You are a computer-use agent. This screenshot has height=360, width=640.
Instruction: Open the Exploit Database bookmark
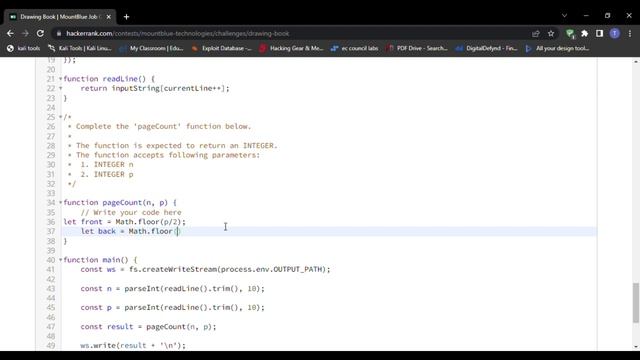[x=221, y=48]
